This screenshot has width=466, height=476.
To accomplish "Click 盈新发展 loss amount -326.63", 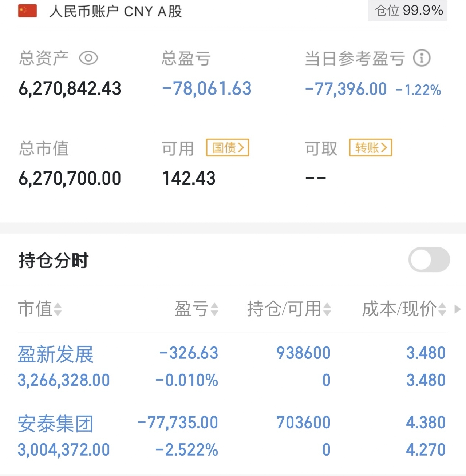I will click(x=189, y=353).
